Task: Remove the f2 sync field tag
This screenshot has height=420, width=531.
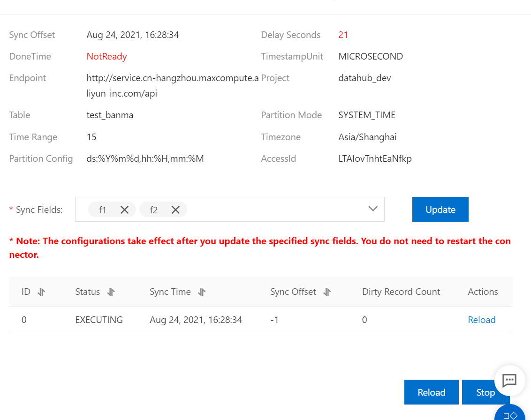Action: point(175,210)
